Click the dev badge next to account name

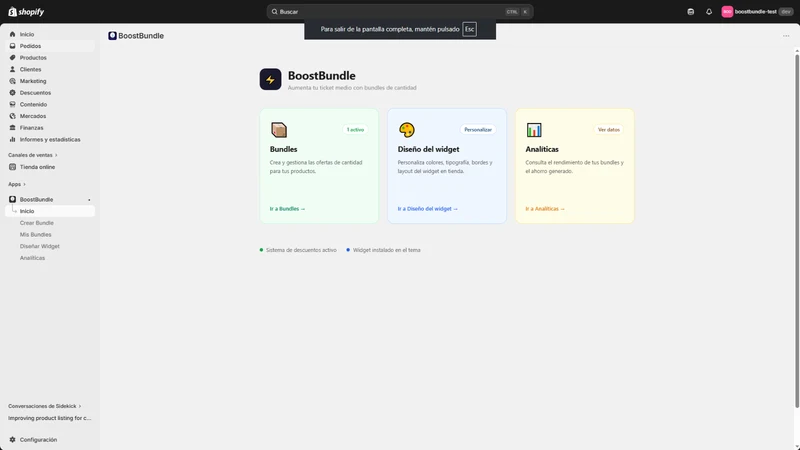(786, 12)
